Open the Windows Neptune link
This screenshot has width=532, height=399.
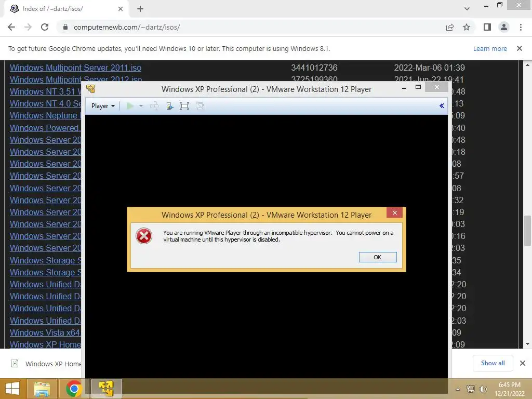[x=45, y=115]
